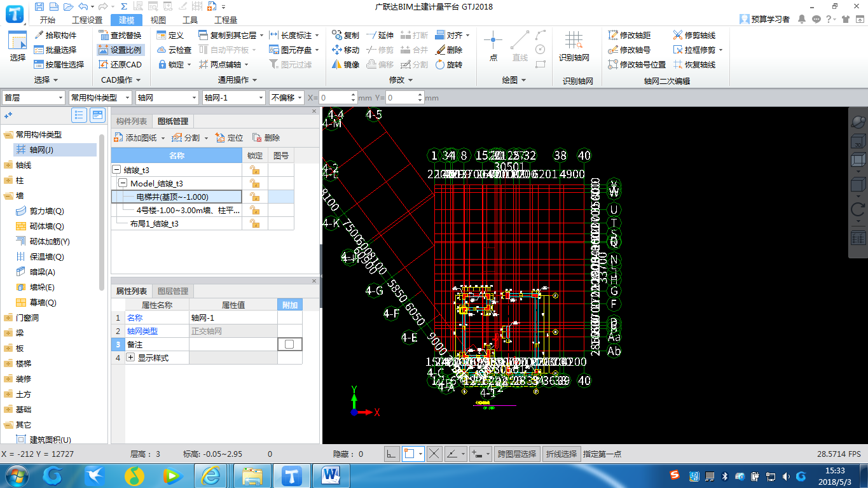868x488 pixels.
Task: Click the 预算学习者 user account
Action: coord(765,19)
